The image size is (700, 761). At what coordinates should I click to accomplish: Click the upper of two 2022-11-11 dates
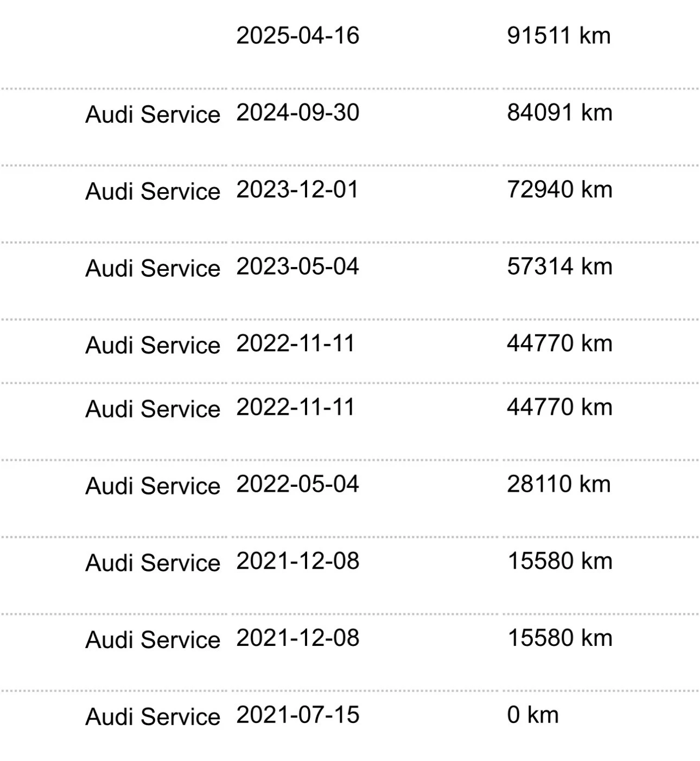[295, 344]
